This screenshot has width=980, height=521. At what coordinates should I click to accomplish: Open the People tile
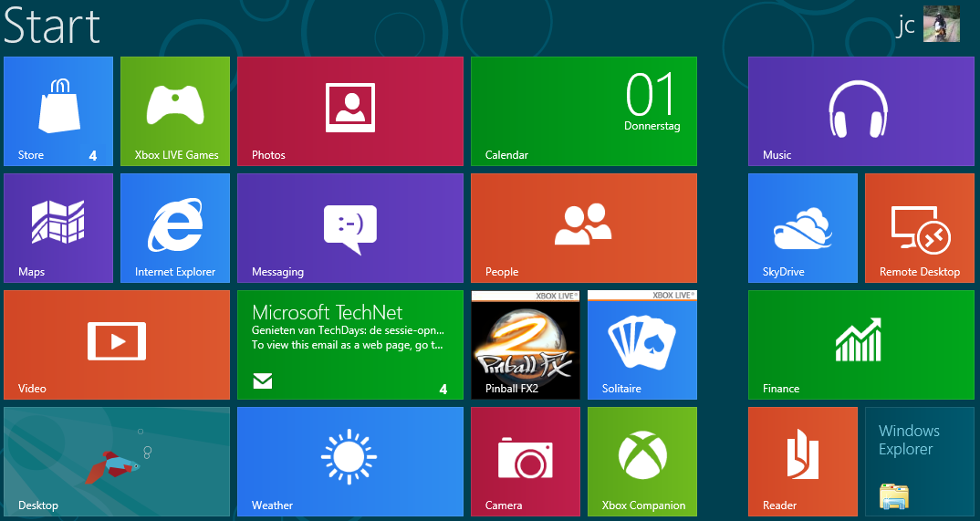pyautogui.click(x=584, y=228)
